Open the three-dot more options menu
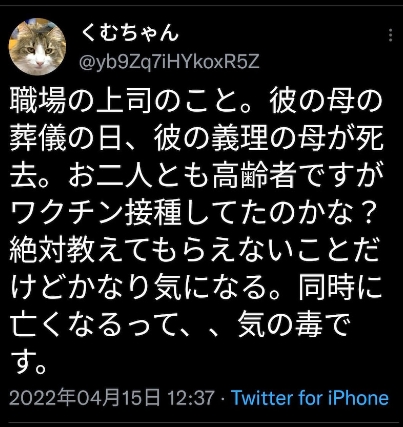403x427 pixels. (x=390, y=35)
